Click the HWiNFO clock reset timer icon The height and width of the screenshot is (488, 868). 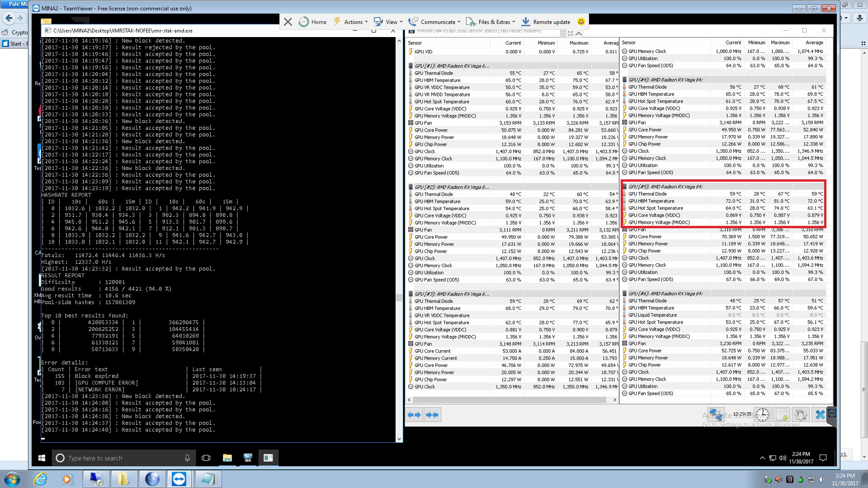point(762,414)
